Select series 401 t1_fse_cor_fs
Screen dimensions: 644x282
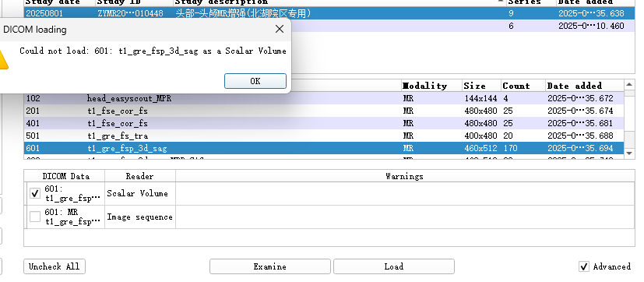point(324,123)
